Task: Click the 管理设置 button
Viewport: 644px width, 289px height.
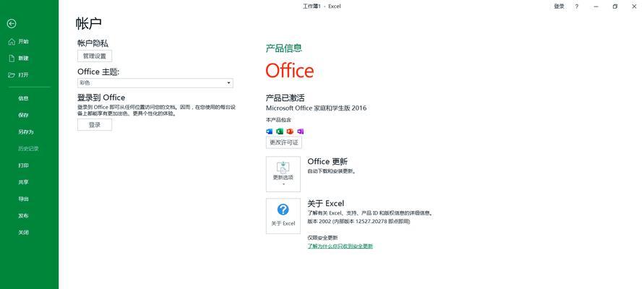Action: click(95, 56)
